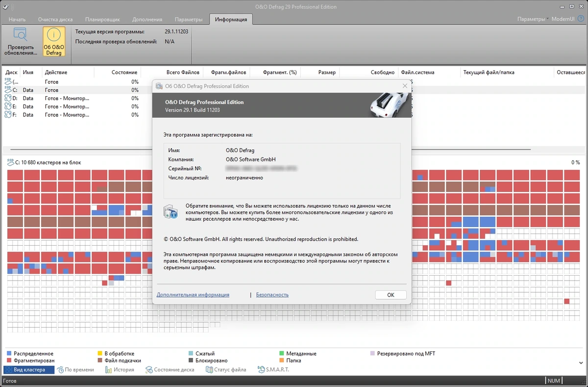This screenshot has height=387, width=588.
Task: Open the Планировщик tab
Action: pyautogui.click(x=102, y=20)
